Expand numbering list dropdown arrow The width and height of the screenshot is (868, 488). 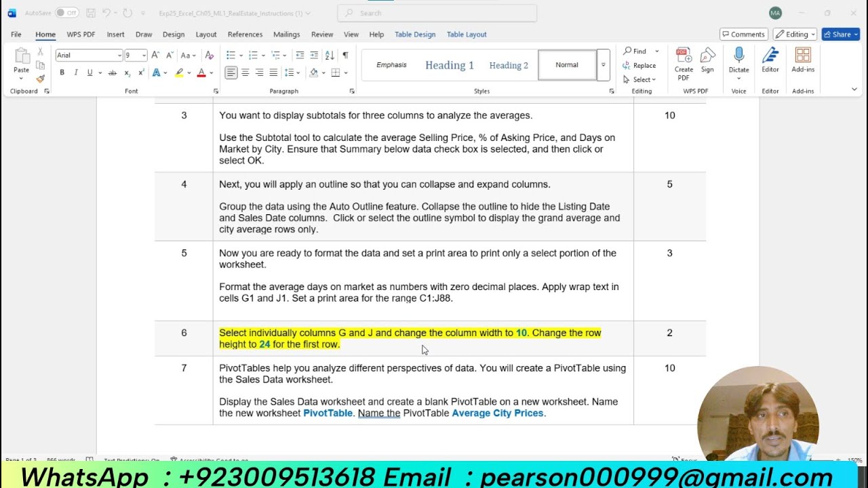point(263,55)
